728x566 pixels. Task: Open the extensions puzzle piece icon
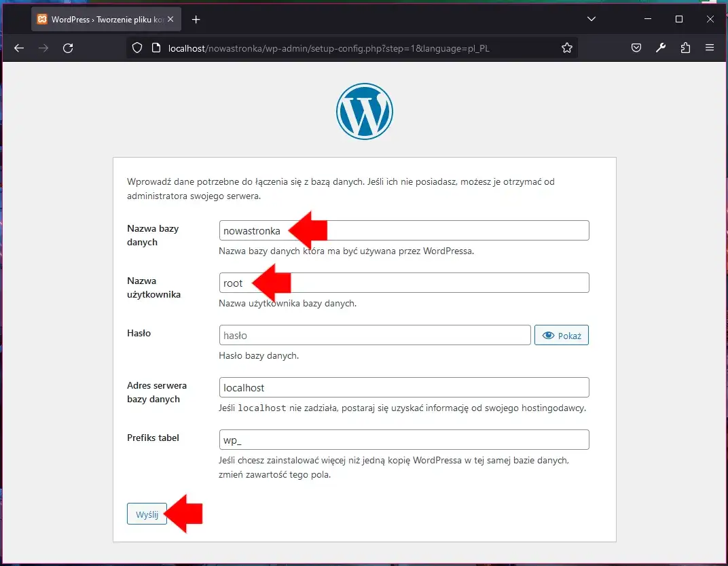[x=685, y=48]
